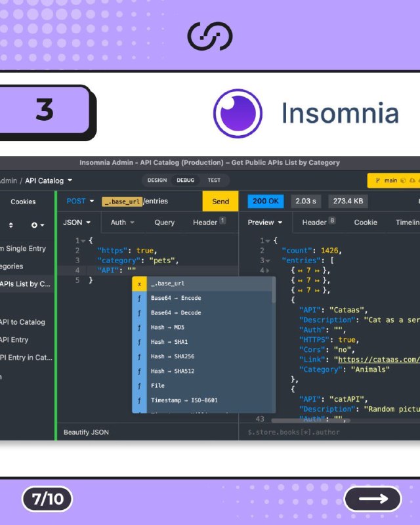Screen dimensions: 420x525
Task: Open the JSON body type dropdown
Action: pyautogui.click(x=77, y=222)
